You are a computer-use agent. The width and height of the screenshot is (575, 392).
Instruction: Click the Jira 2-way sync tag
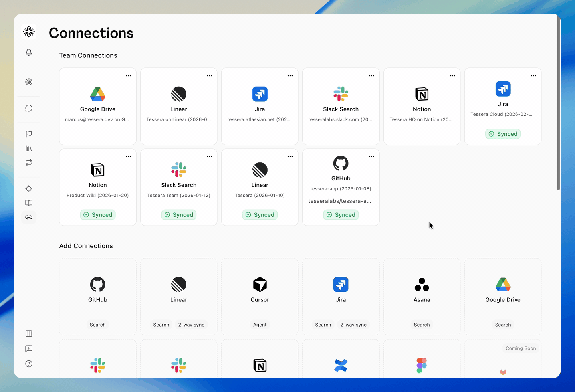point(353,325)
